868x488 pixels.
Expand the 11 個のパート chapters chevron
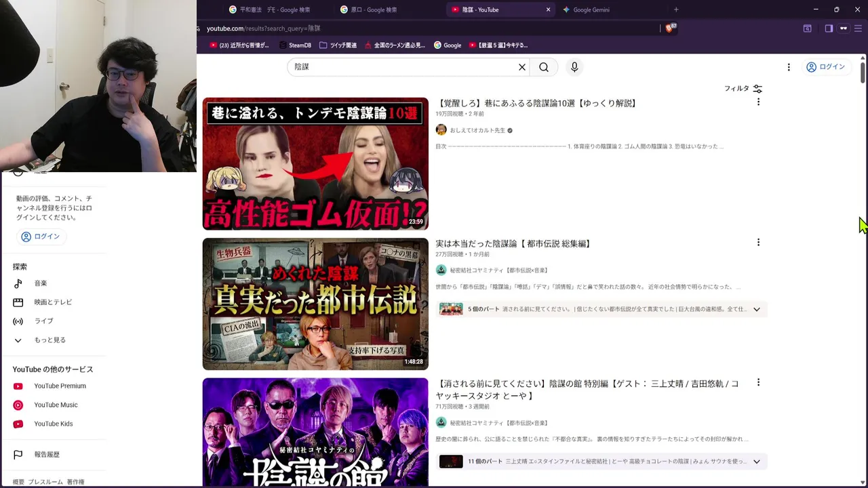(x=757, y=462)
